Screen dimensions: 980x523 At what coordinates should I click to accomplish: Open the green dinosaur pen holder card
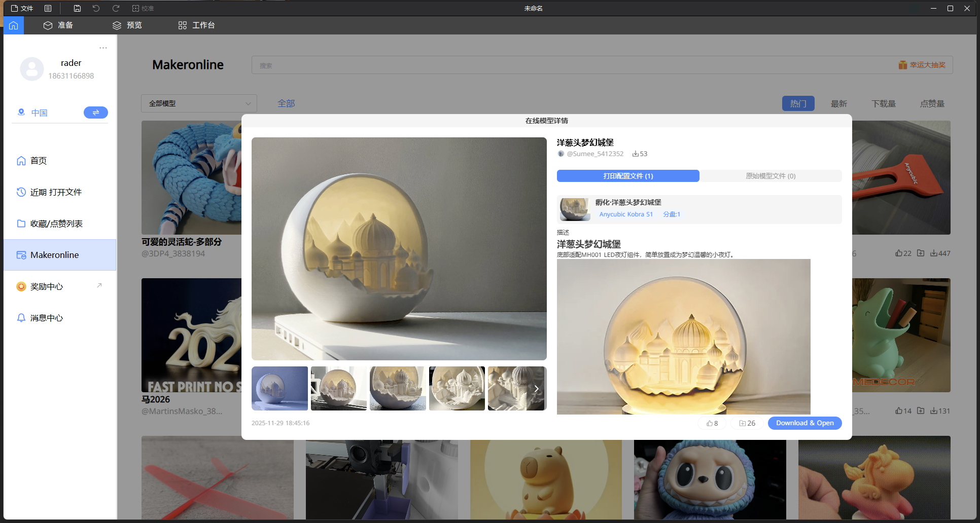point(901,335)
